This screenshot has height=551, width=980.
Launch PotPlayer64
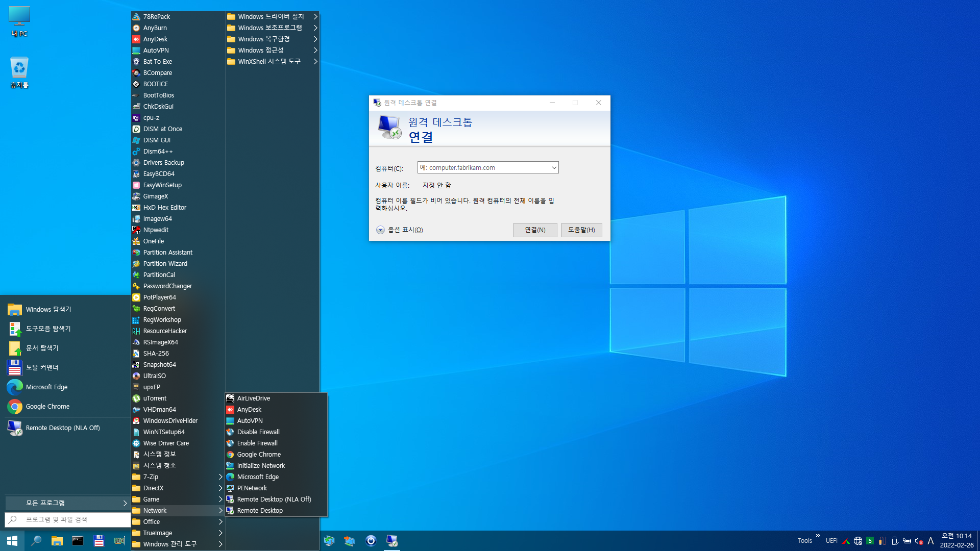(178, 297)
